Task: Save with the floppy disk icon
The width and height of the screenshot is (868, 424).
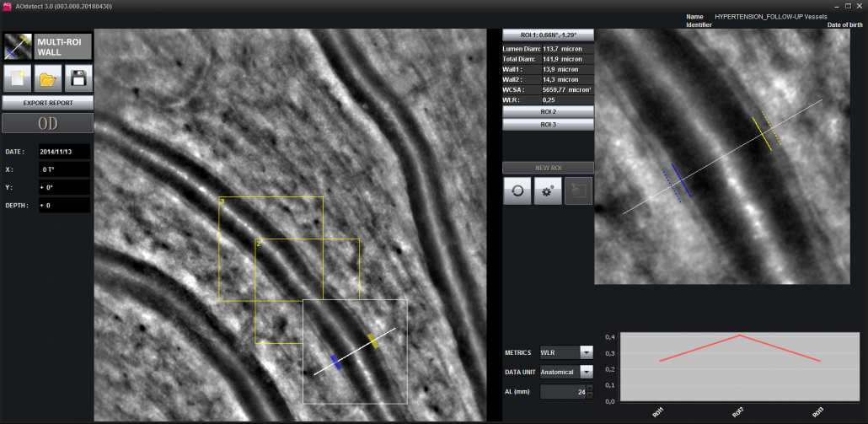Action: click(x=78, y=78)
